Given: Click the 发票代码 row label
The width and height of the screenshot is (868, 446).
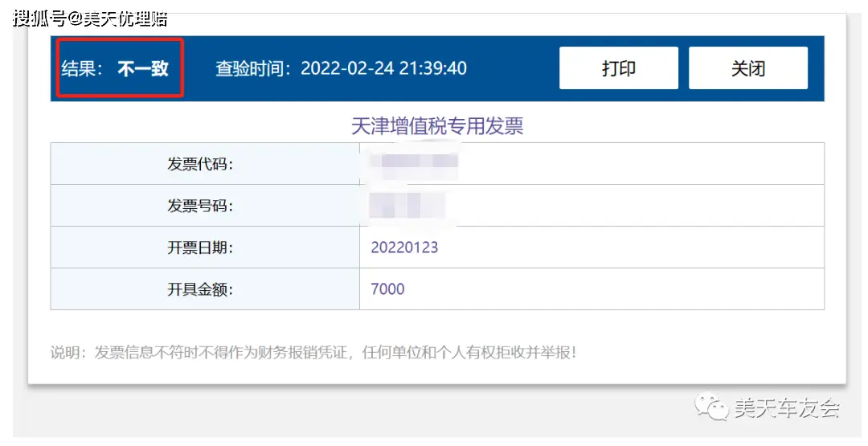Looking at the screenshot, I should click(200, 164).
